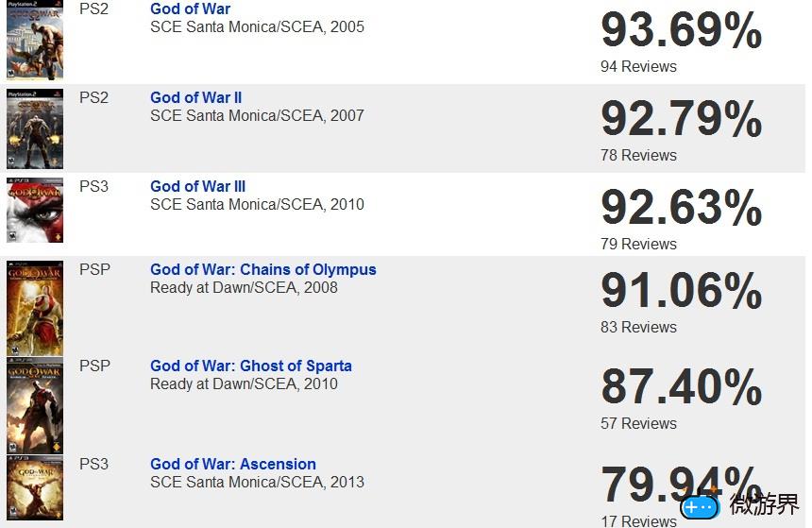Open God of War: Ghost of Sparta link
812x528 pixels.
251,366
